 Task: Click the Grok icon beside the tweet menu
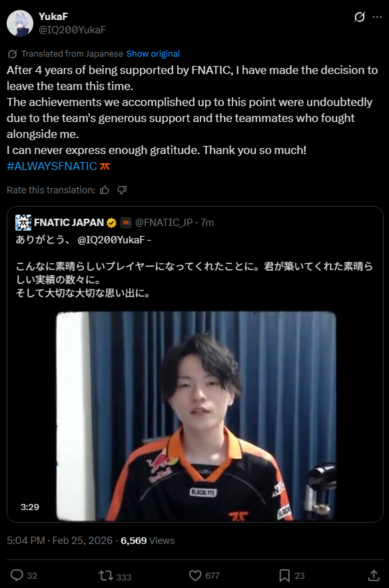coord(360,17)
